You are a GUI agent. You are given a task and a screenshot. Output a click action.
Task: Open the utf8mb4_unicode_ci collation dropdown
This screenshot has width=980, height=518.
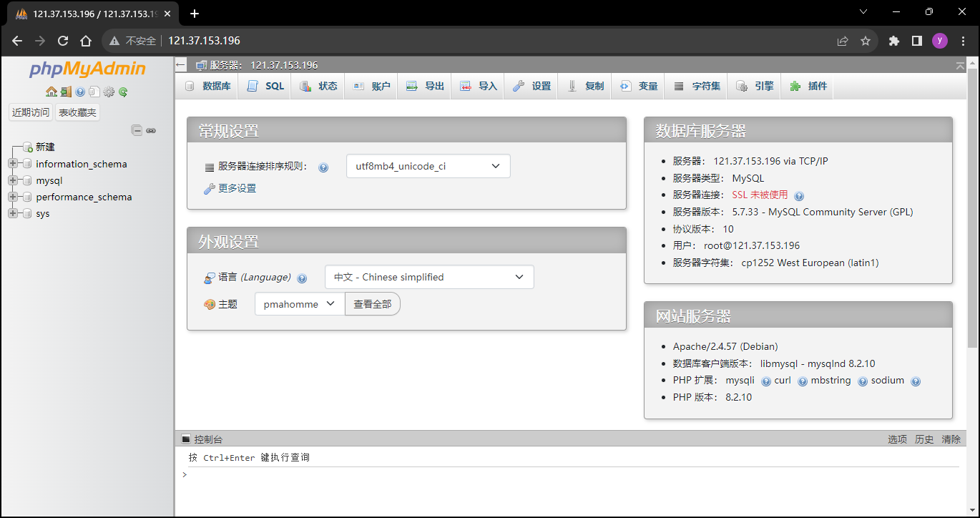(x=428, y=166)
